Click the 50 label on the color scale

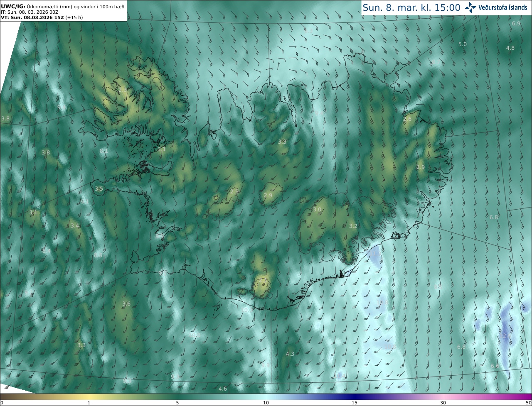point(529,403)
